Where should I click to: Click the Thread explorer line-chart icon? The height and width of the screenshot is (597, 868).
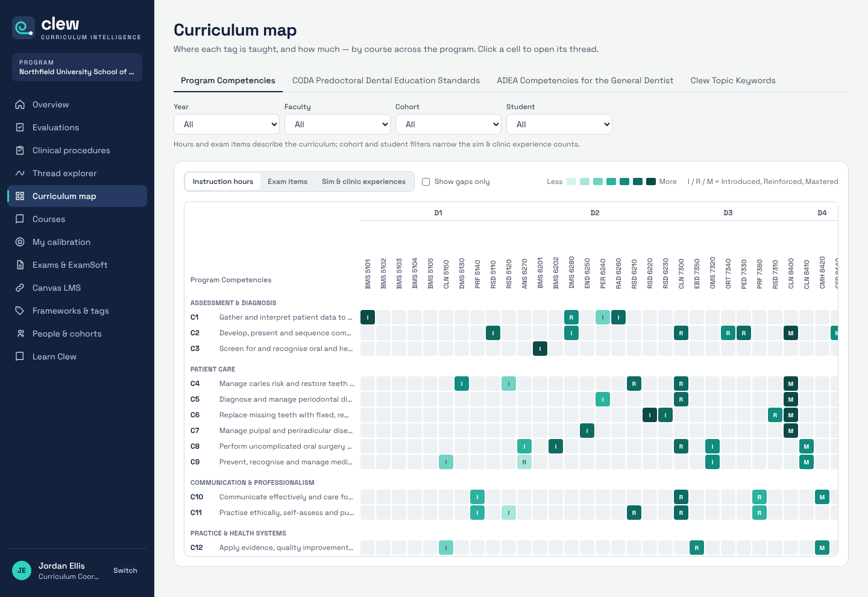pos(20,173)
